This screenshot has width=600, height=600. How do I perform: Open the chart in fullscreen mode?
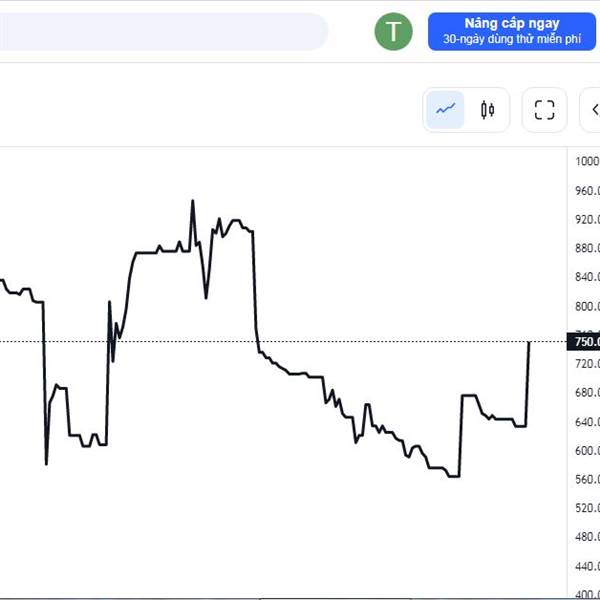(544, 110)
